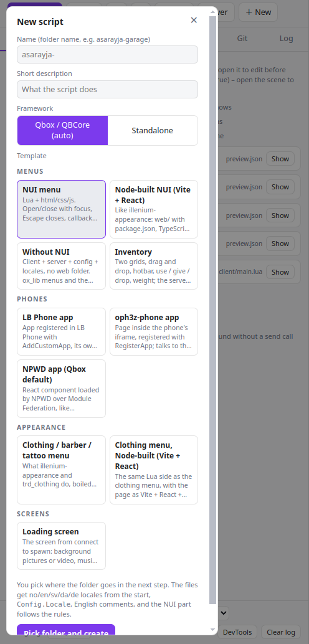Select Qbox / QBCore (auto) framework
The image size is (309, 644).
click(62, 130)
